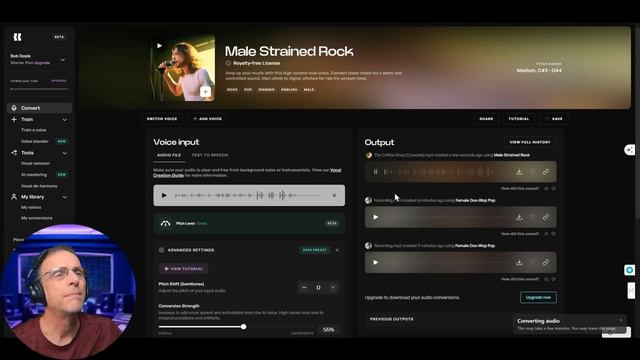The image size is (640, 360).
Task: Click View Full History button
Action: (530, 142)
